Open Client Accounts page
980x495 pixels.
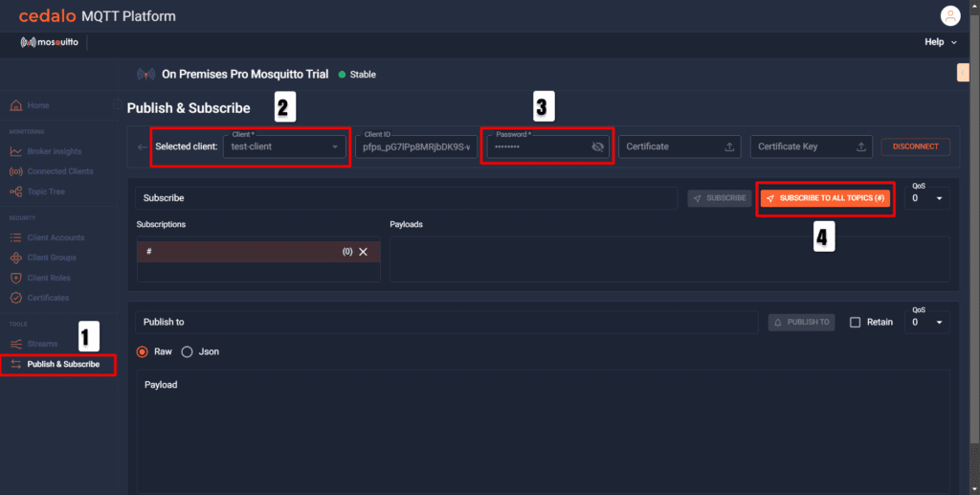(56, 237)
